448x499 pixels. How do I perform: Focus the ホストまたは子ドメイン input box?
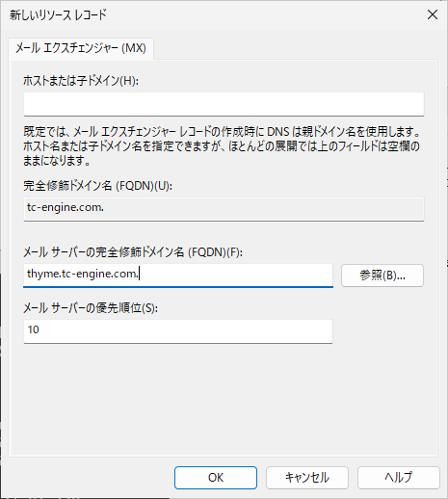(x=224, y=104)
